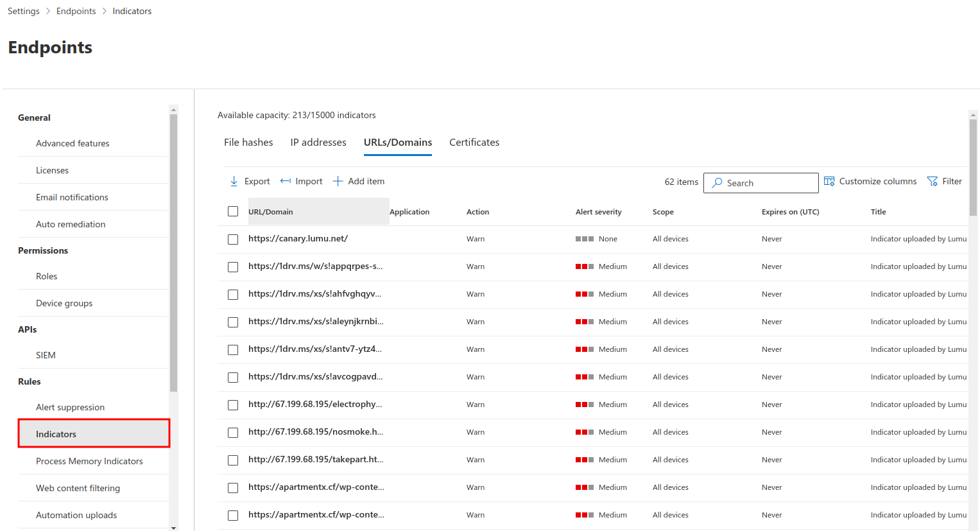Click the Filter funnel icon
980x531 pixels.
(x=933, y=182)
